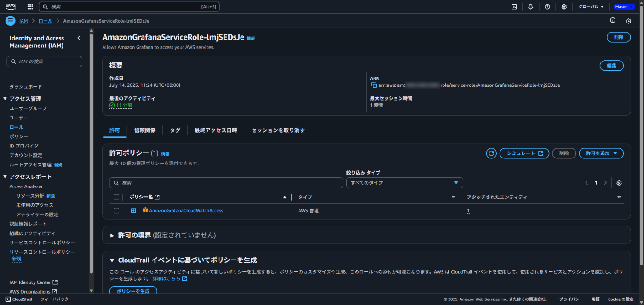Screen dimensions: 644x305
Task: Open ユーザーグループ in side nav
Action: (x=28, y=108)
